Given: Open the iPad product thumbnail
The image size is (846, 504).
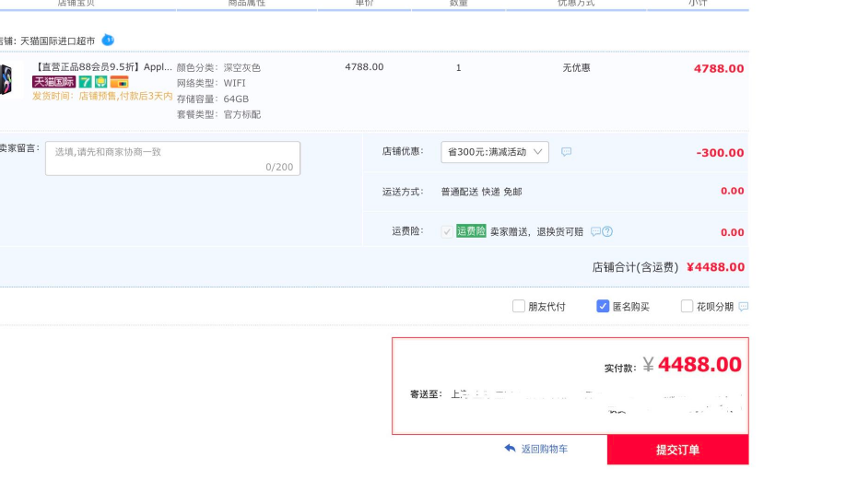Looking at the screenshot, I should [6, 79].
